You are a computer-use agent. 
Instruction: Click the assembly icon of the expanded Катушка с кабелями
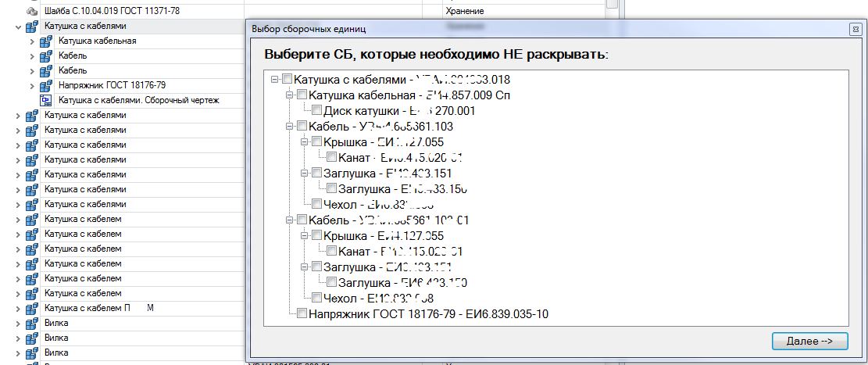(x=32, y=26)
